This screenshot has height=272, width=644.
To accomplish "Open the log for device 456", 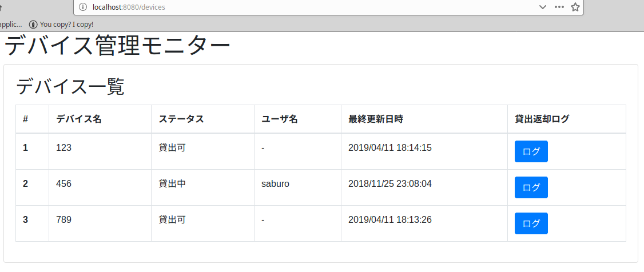I will 531,187.
